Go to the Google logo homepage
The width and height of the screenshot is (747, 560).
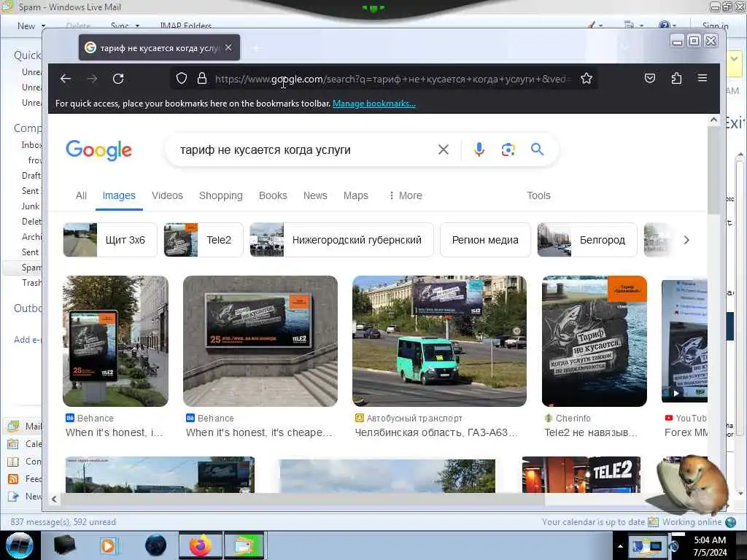(98, 150)
